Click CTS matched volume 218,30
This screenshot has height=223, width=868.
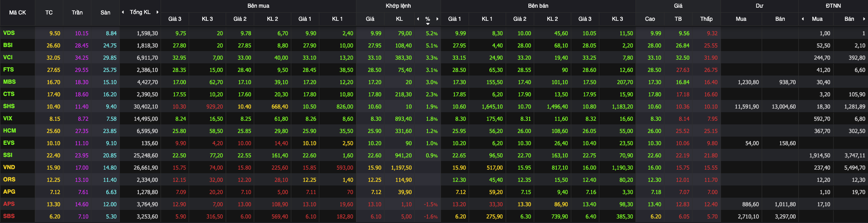pyautogui.click(x=403, y=95)
